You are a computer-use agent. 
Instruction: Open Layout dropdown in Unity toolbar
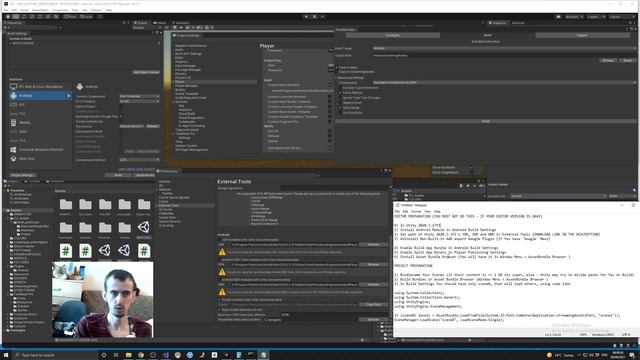[x=622, y=17]
